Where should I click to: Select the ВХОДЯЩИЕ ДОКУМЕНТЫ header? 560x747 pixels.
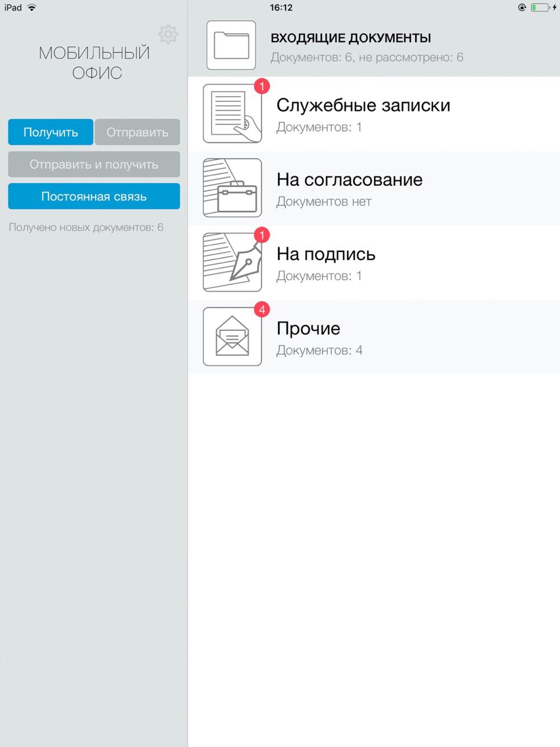coord(351,38)
